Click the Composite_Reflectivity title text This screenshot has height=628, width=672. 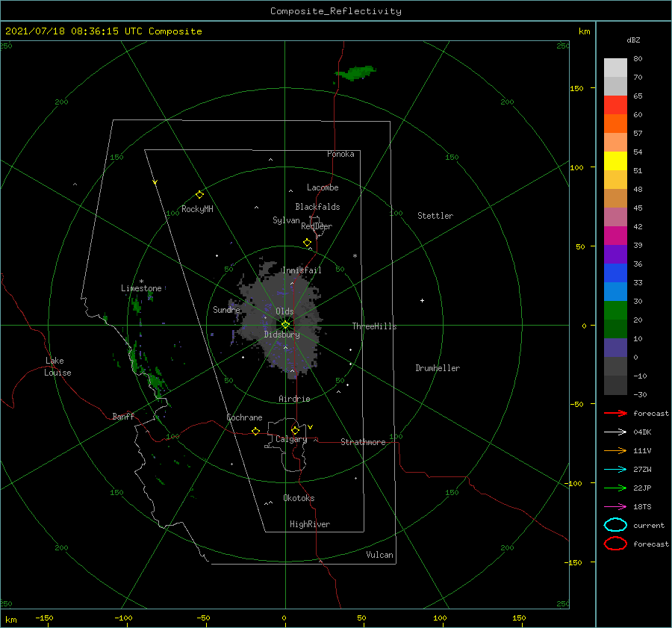coord(336,11)
